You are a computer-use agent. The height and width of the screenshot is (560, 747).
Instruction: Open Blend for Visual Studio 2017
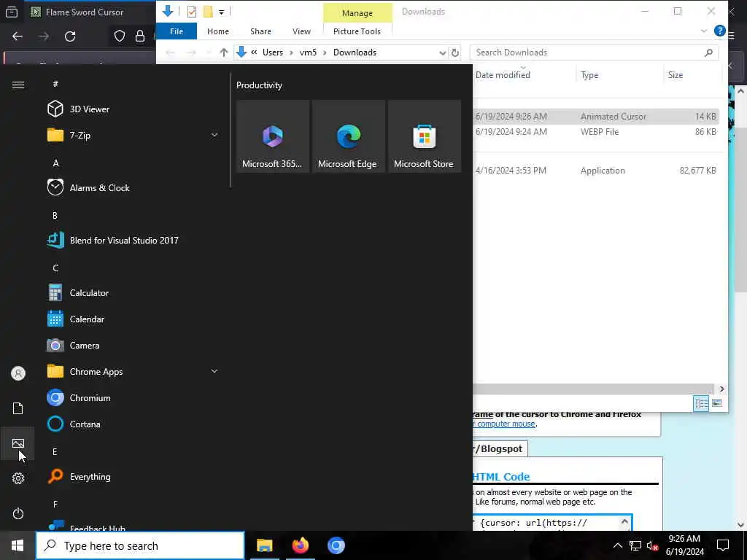[133, 240]
